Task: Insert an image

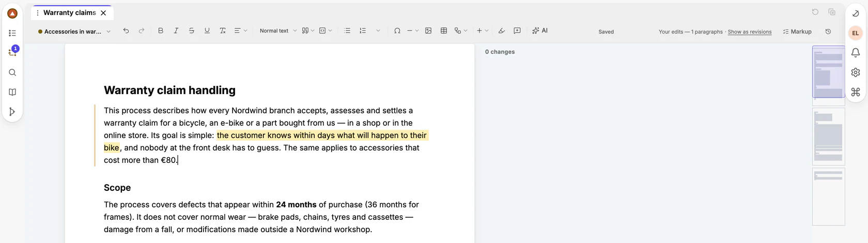Action: coord(428,31)
